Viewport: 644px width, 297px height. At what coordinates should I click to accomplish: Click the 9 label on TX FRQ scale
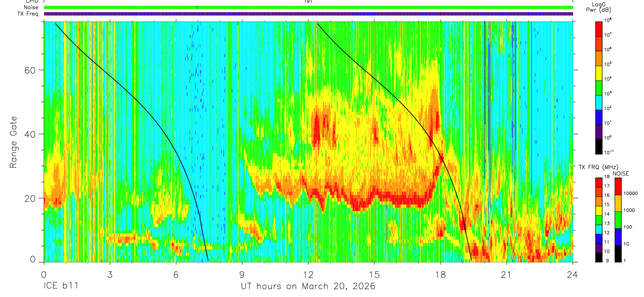pyautogui.click(x=608, y=261)
